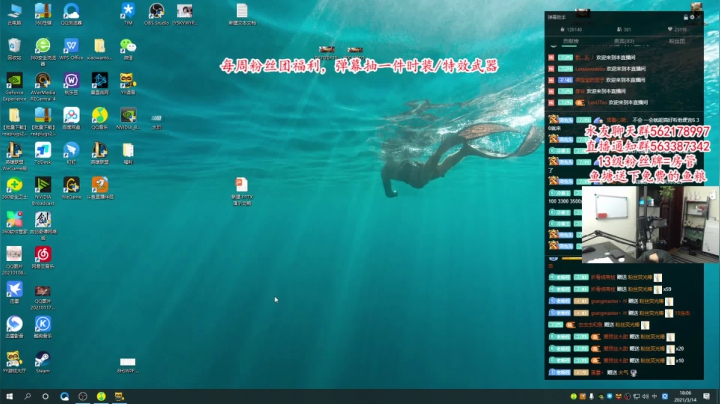The height and width of the screenshot is (404, 720).
Task: Switch to the fan group tab
Action: click(x=677, y=41)
